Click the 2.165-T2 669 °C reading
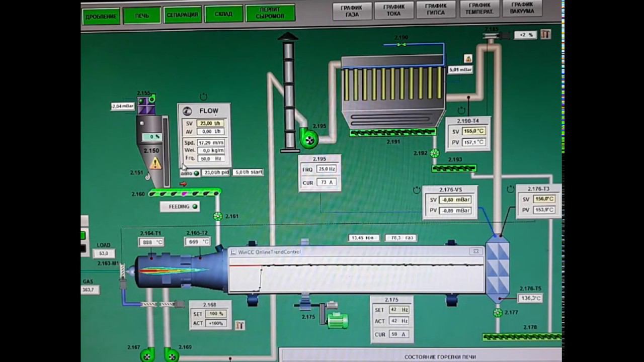 click(198, 242)
